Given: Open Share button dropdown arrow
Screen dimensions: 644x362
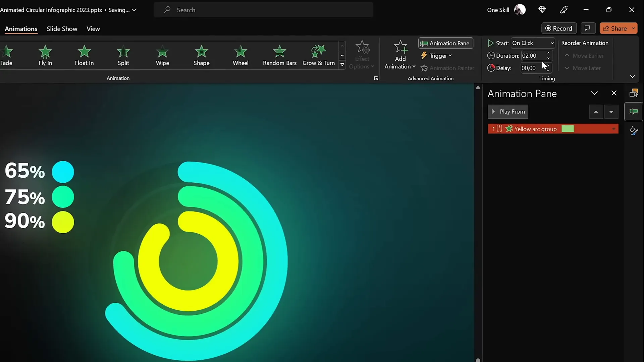Looking at the screenshot, I should point(633,28).
